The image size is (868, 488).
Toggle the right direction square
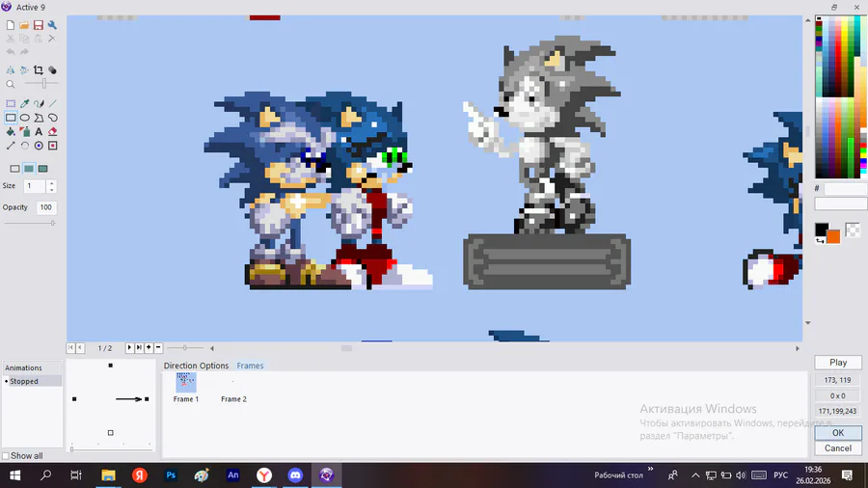click(x=147, y=399)
